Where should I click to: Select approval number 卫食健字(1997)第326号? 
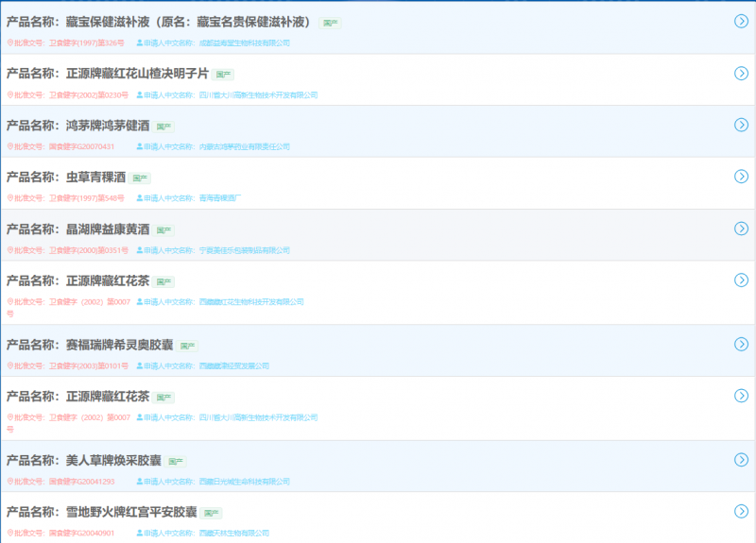[x=86, y=42]
